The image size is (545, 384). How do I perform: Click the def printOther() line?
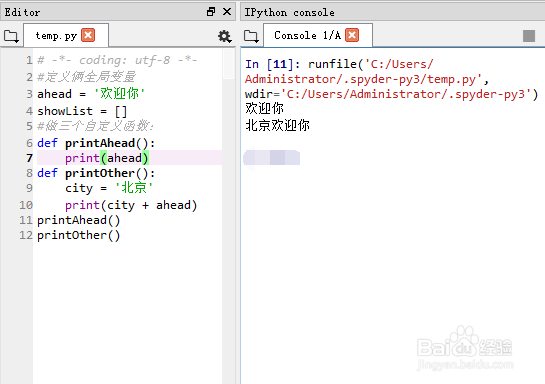click(96, 173)
